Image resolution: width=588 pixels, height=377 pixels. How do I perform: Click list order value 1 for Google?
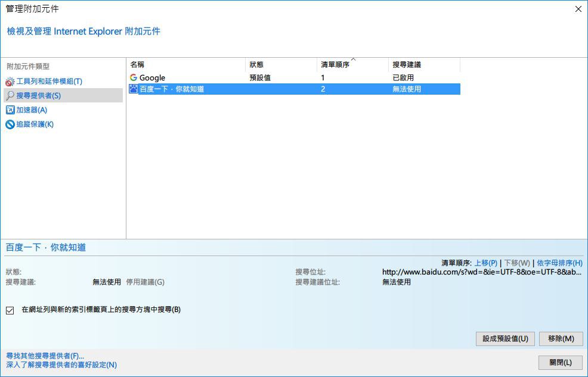[x=323, y=78]
